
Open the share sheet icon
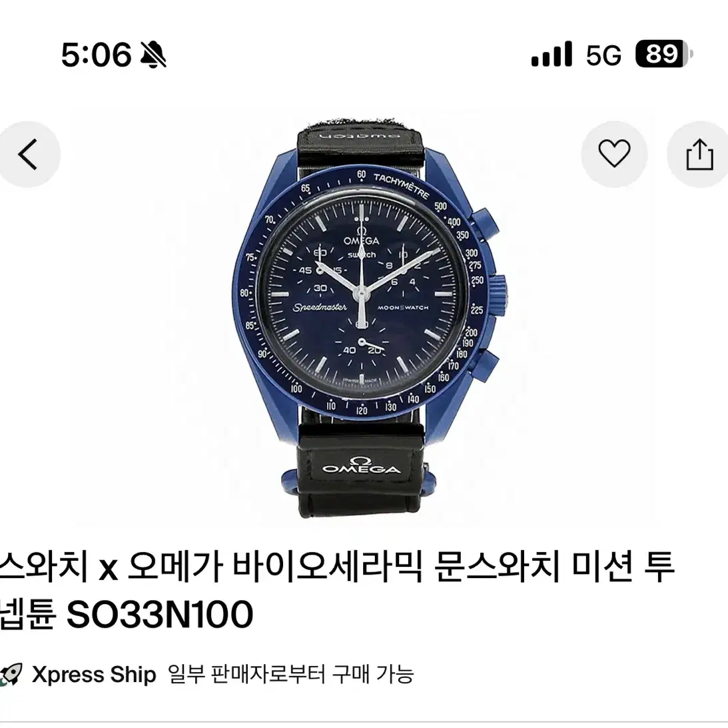tap(699, 154)
